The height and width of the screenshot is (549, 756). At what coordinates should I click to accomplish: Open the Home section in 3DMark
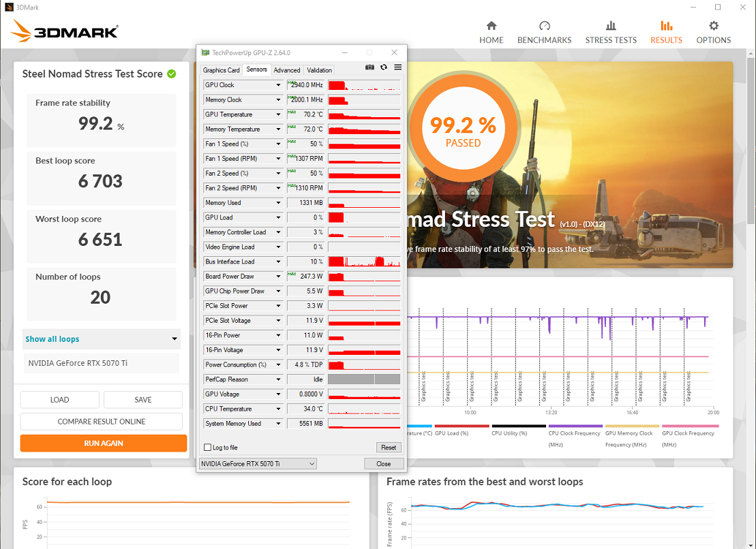(491, 32)
